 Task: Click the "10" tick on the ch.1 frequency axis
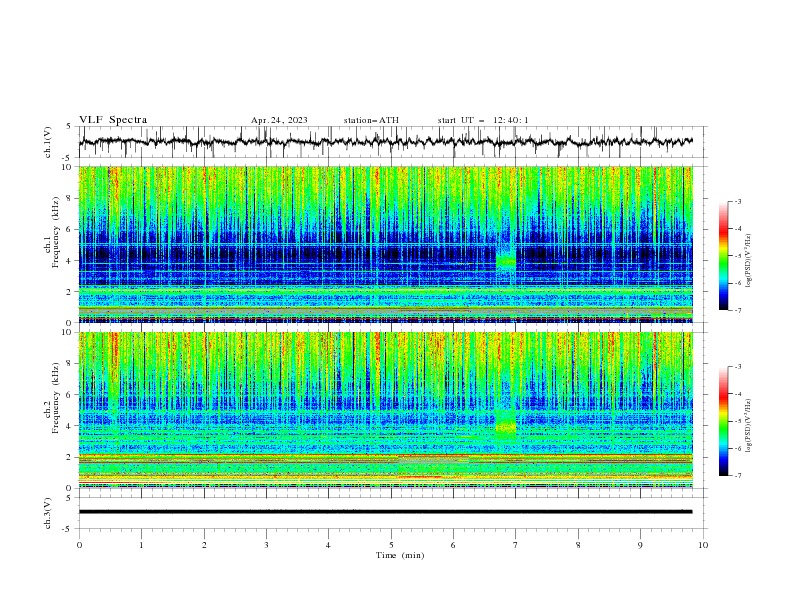coord(67,167)
